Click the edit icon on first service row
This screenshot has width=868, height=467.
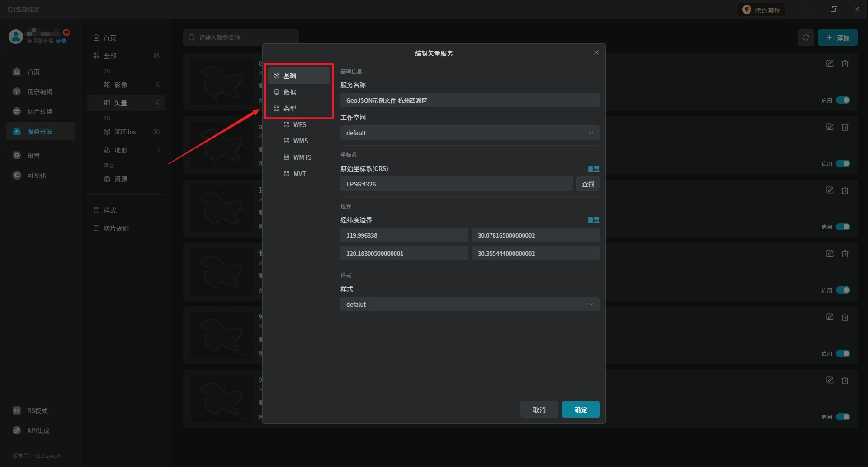tap(830, 64)
